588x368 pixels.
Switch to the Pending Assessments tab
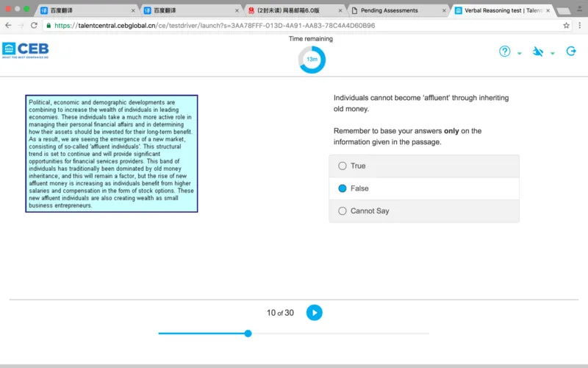pyautogui.click(x=393, y=10)
